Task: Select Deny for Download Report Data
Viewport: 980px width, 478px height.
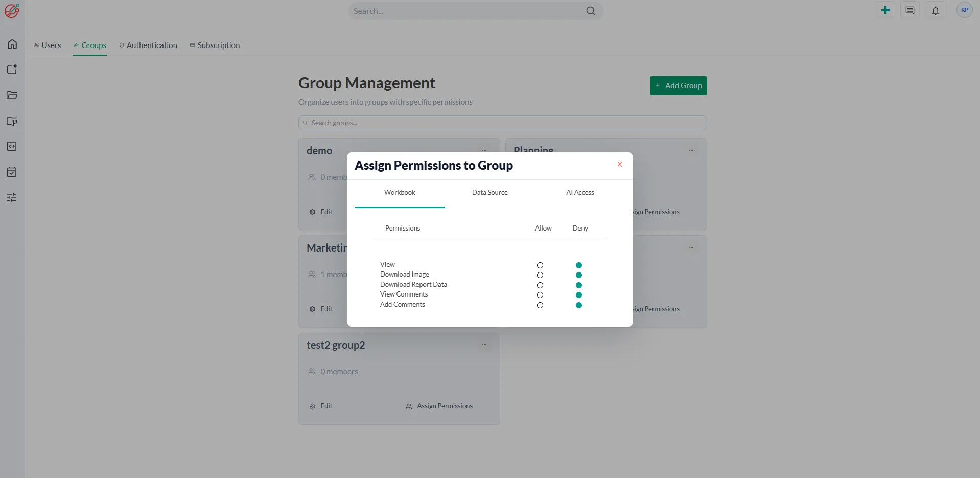Action: click(x=579, y=285)
